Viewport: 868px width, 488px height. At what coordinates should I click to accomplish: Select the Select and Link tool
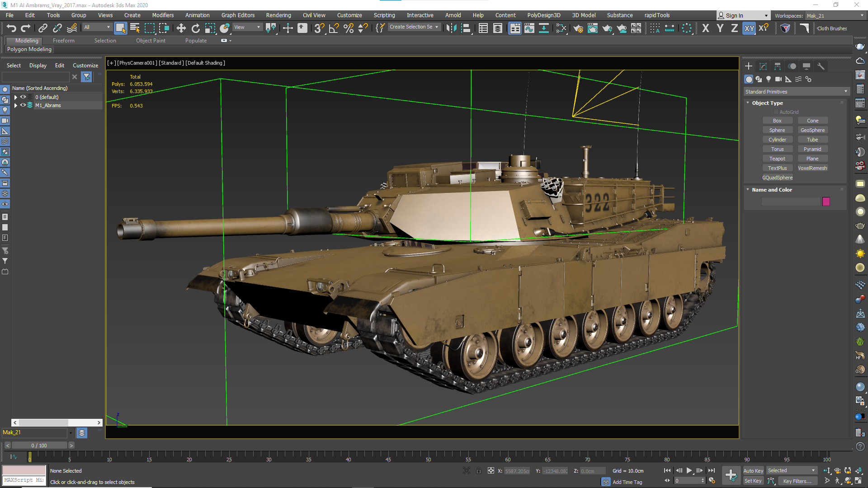(x=42, y=28)
